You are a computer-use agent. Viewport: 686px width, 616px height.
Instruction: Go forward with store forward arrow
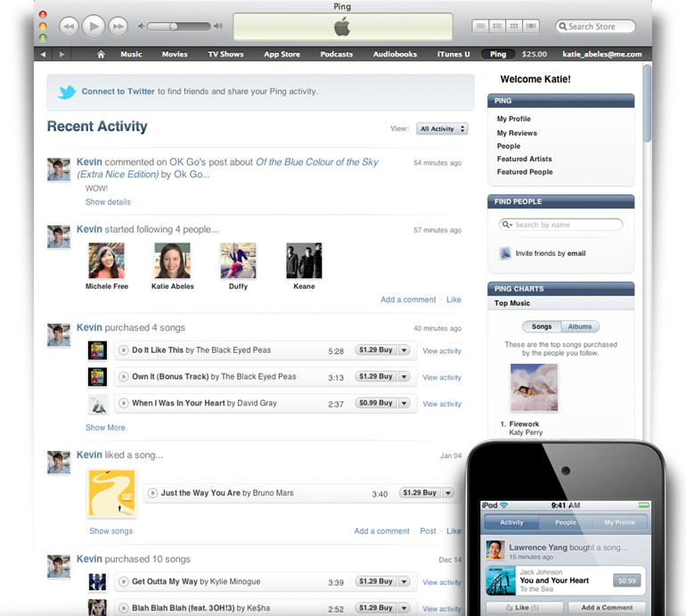coord(61,54)
